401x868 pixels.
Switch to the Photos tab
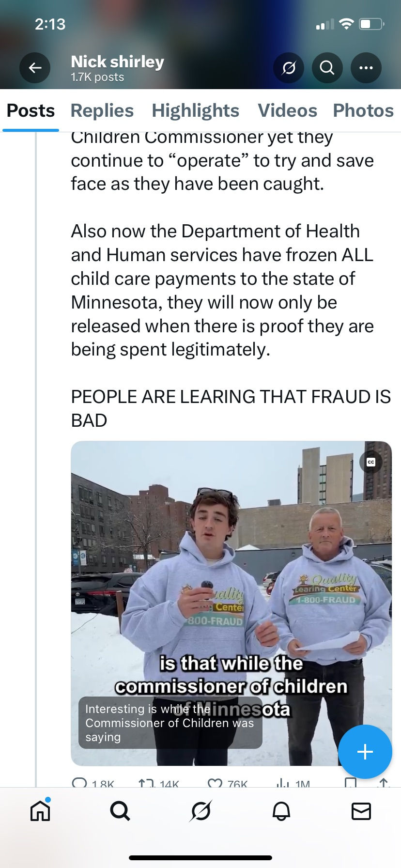click(x=363, y=110)
